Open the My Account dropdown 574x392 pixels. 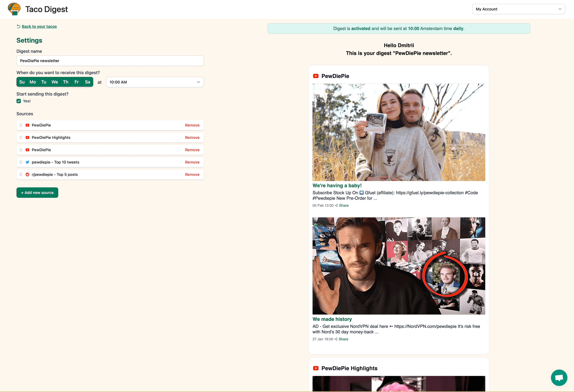point(518,9)
